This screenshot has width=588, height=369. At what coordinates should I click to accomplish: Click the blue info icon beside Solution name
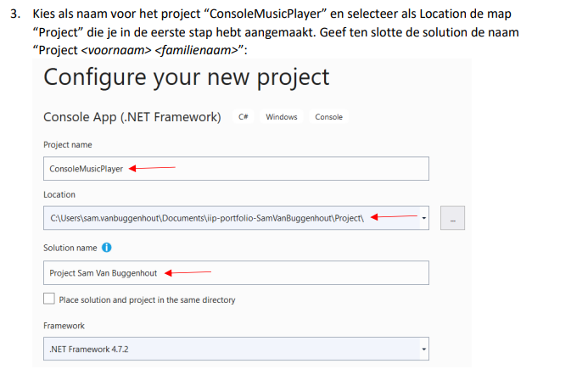click(107, 248)
